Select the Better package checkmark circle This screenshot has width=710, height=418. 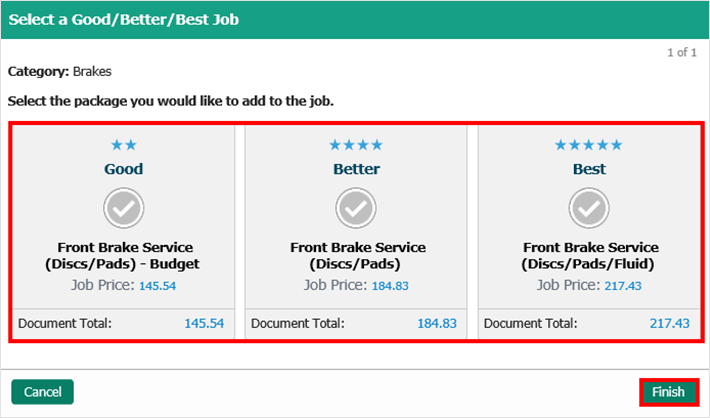pyautogui.click(x=357, y=208)
